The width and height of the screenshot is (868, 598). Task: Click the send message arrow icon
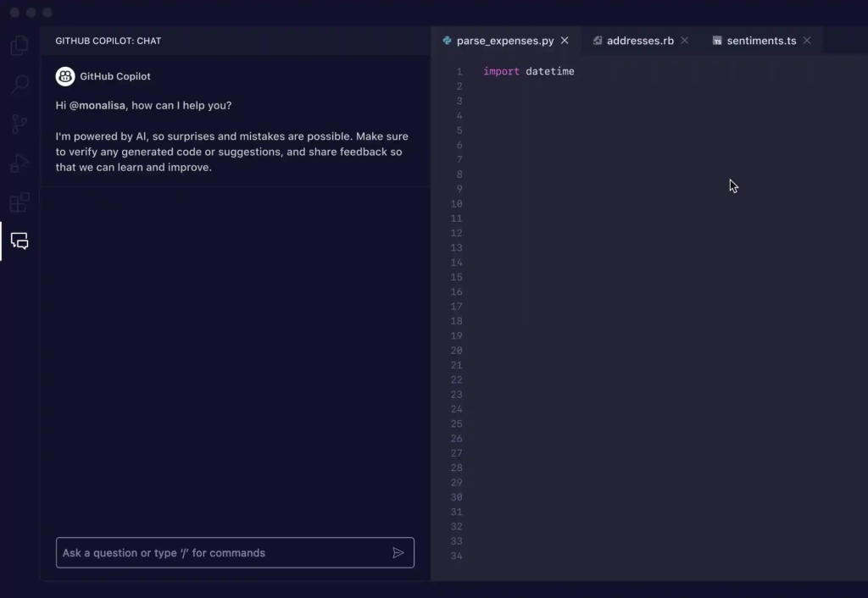click(398, 553)
